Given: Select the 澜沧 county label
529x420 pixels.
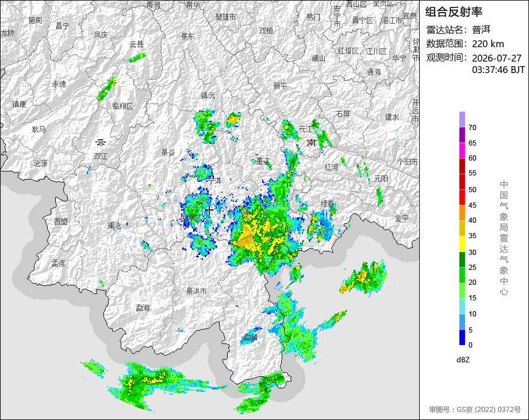Looking at the screenshot, I should click(x=114, y=225).
